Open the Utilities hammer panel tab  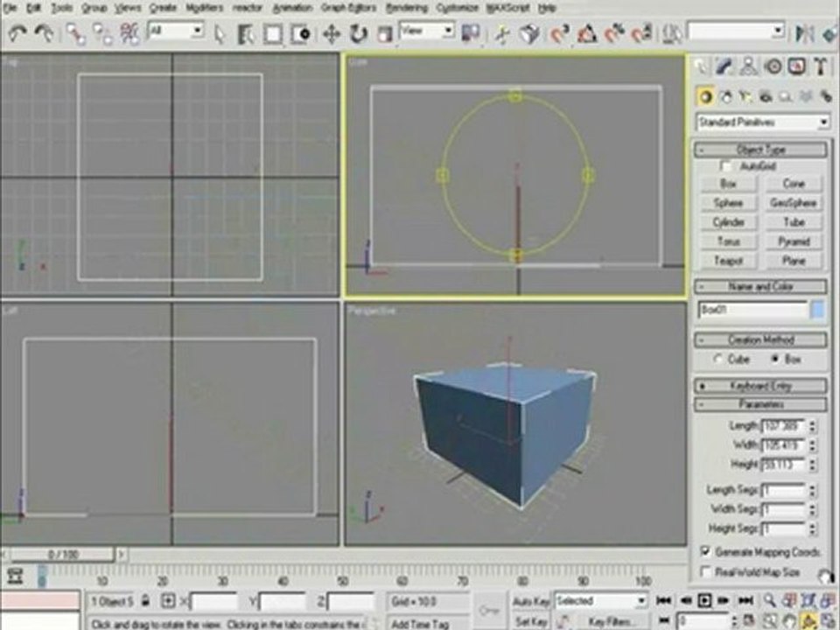(x=821, y=67)
